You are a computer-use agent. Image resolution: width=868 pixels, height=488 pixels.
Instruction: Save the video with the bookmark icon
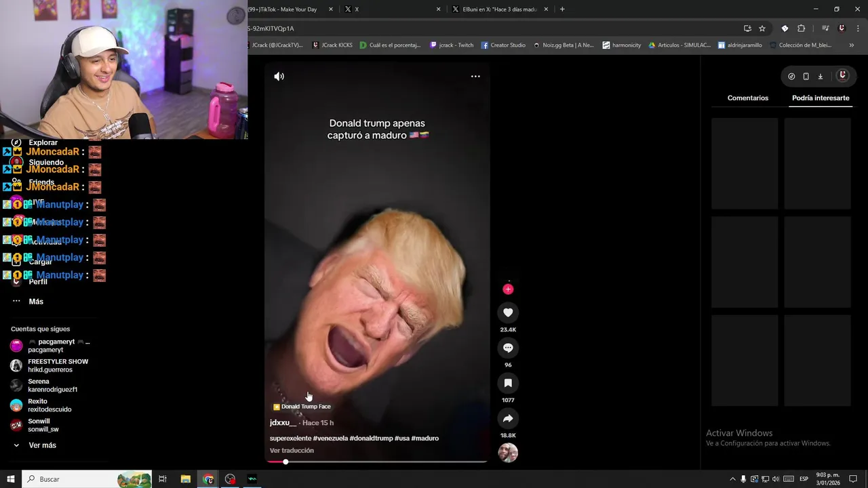pos(508,383)
